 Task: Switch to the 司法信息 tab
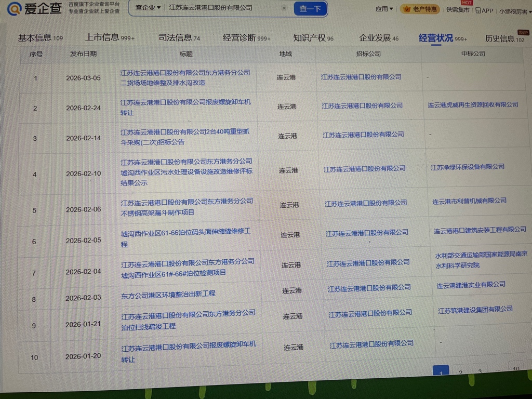(x=179, y=37)
